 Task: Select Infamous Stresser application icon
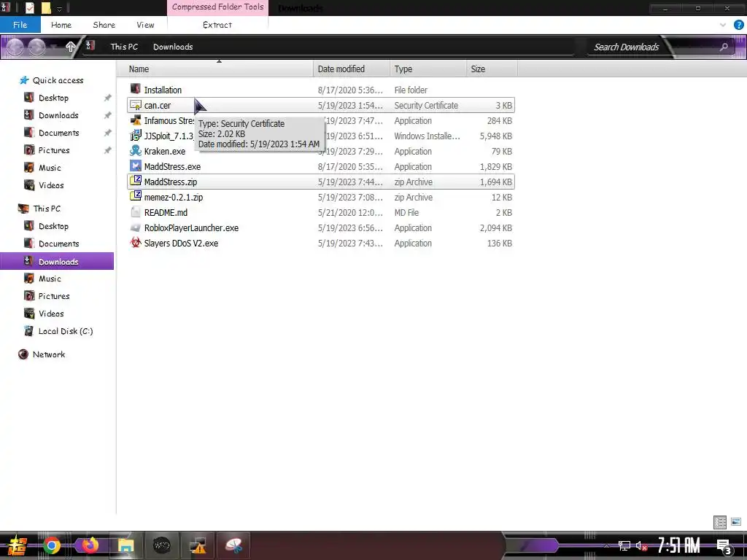point(136,120)
